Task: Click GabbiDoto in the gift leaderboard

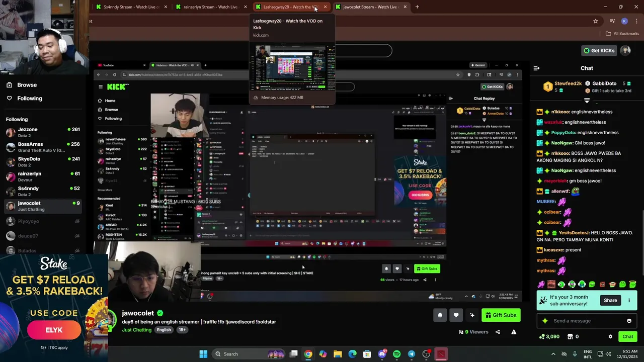Action: pos(604,83)
